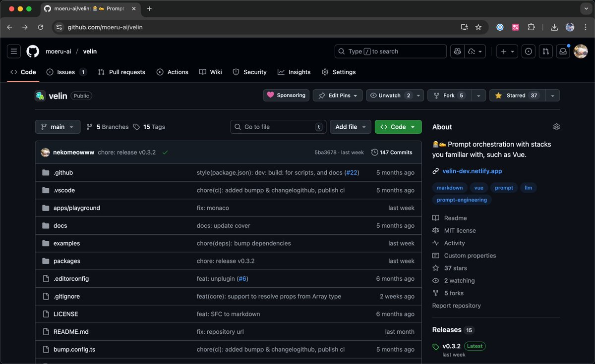Open the velin-dev.netlify.app link
This screenshot has width=595, height=364.
click(x=472, y=171)
